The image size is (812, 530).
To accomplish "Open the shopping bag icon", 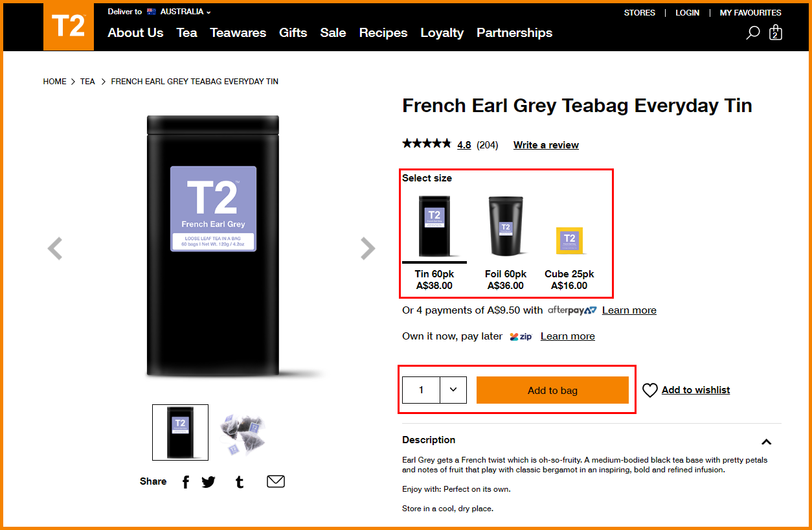I will (x=775, y=32).
